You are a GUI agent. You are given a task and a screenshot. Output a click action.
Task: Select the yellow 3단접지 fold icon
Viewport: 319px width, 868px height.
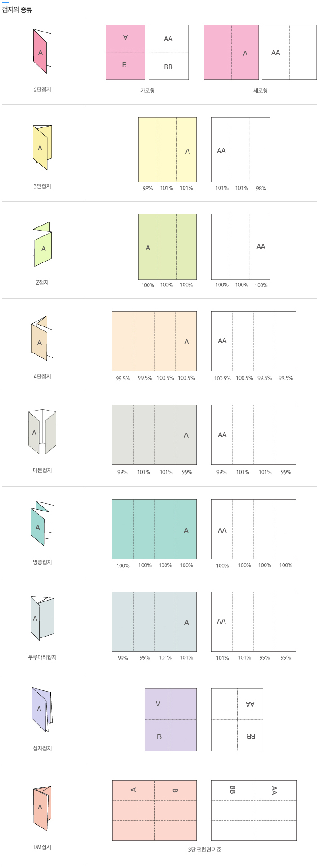coord(42,147)
